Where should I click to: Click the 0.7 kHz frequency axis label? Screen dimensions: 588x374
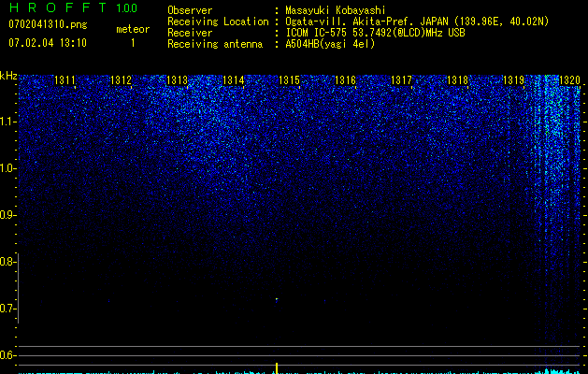[7, 309]
